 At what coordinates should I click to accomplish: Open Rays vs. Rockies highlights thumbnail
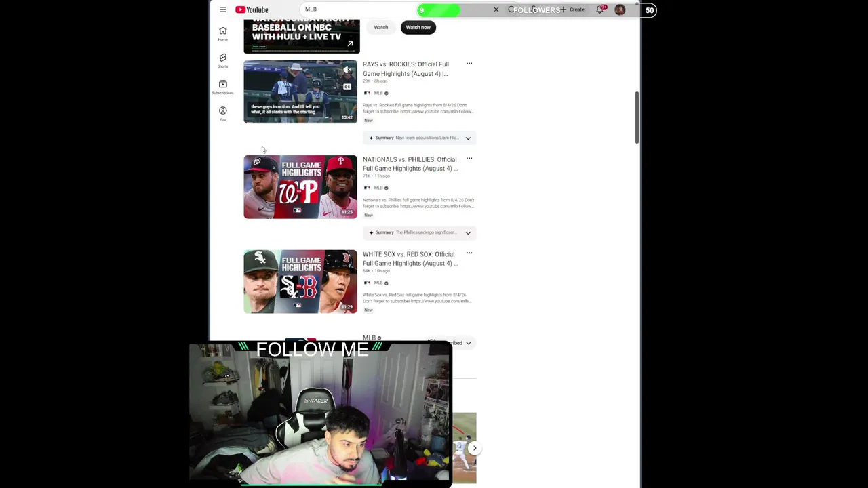click(x=300, y=91)
